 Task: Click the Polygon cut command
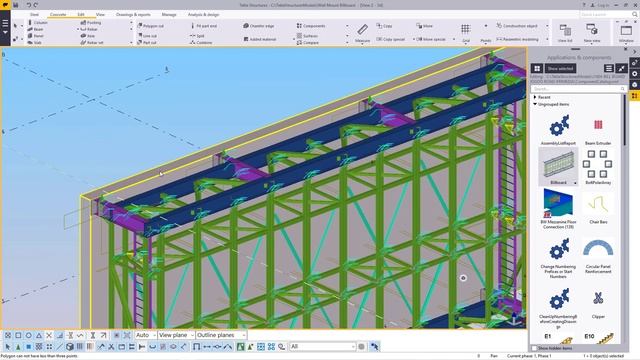click(x=151, y=26)
